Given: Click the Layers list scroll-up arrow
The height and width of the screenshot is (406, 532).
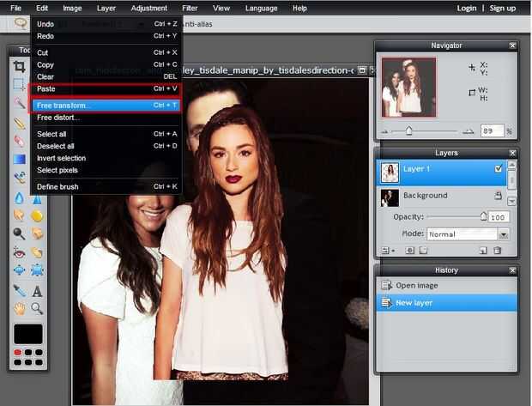Looking at the screenshot, I should coord(511,166).
